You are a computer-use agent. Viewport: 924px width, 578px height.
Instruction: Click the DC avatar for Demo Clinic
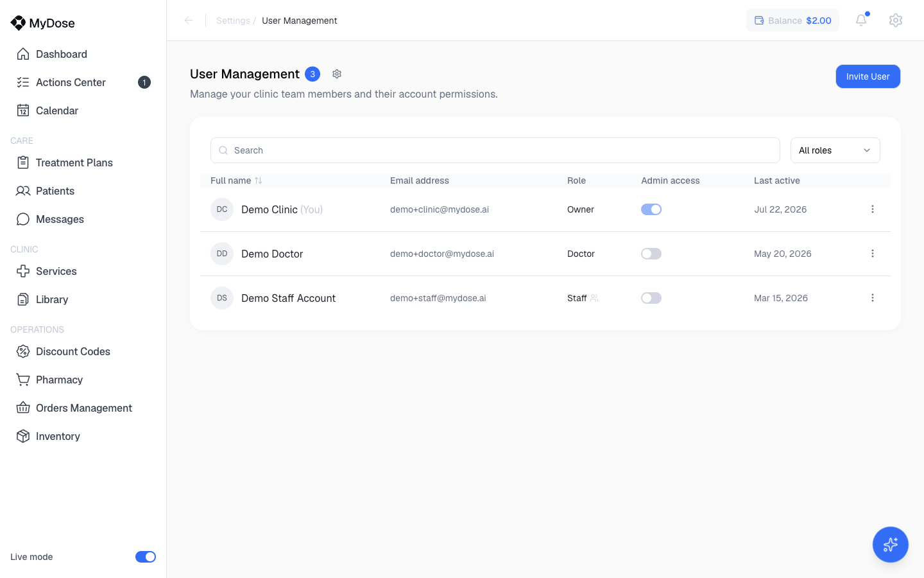(222, 209)
